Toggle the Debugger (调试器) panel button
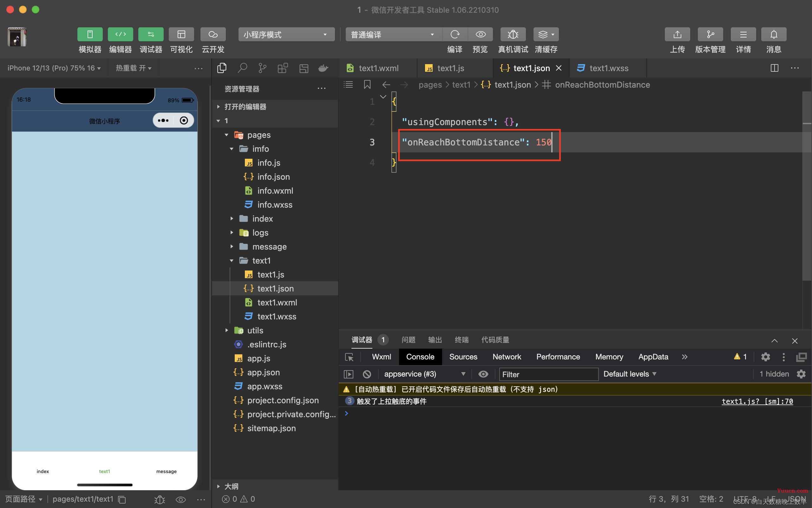The width and height of the screenshot is (812, 508). (x=151, y=34)
